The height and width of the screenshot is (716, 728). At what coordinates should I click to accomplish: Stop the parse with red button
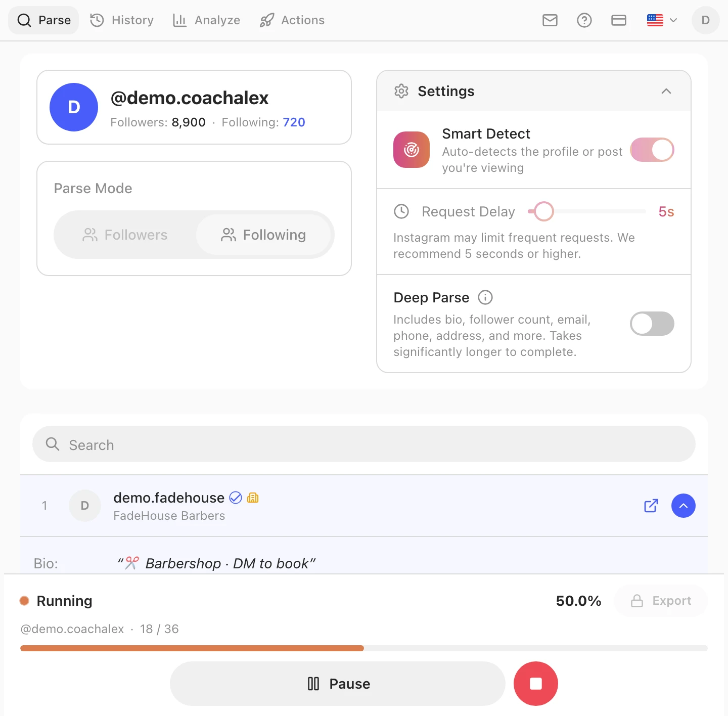coord(536,684)
